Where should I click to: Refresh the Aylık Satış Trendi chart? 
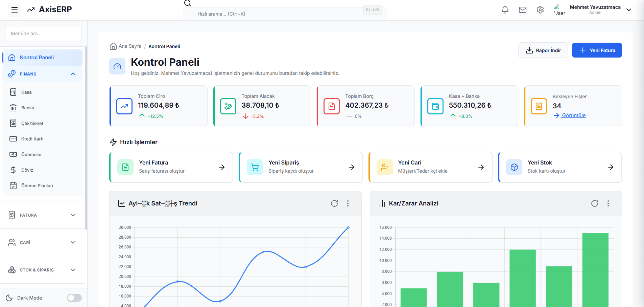click(334, 203)
